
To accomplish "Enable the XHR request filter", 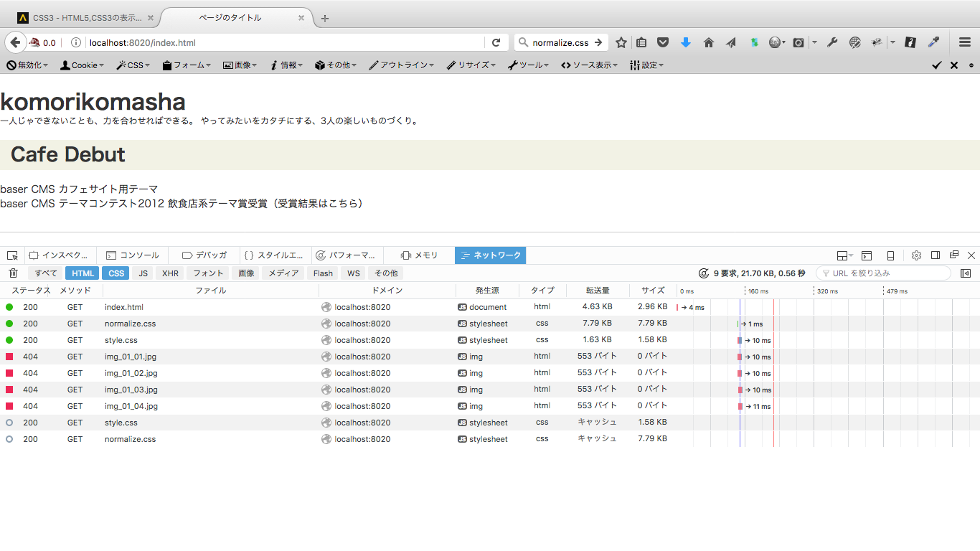I will coord(170,273).
